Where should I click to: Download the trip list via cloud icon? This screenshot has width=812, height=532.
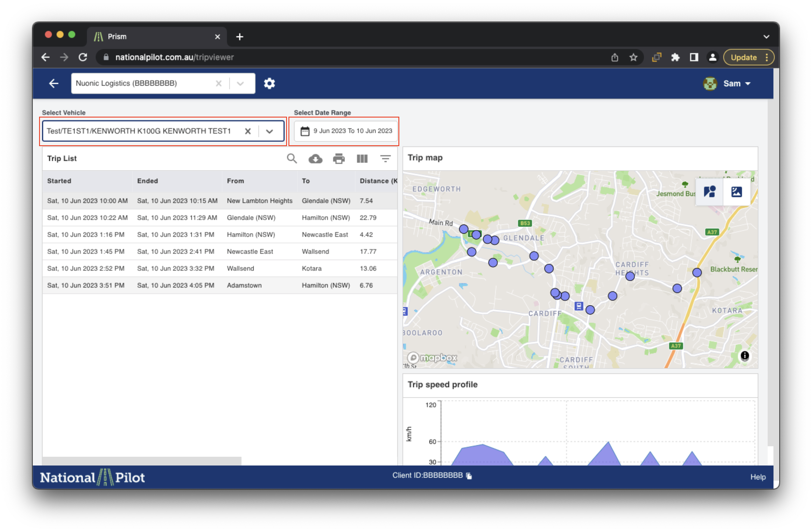coord(315,159)
